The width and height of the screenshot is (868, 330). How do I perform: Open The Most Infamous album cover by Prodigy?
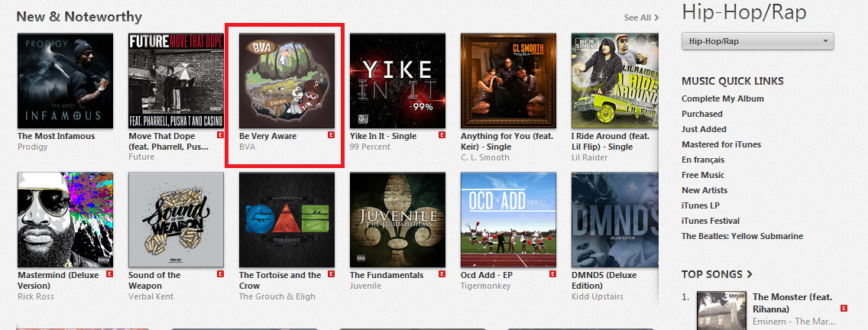pyautogui.click(x=65, y=81)
